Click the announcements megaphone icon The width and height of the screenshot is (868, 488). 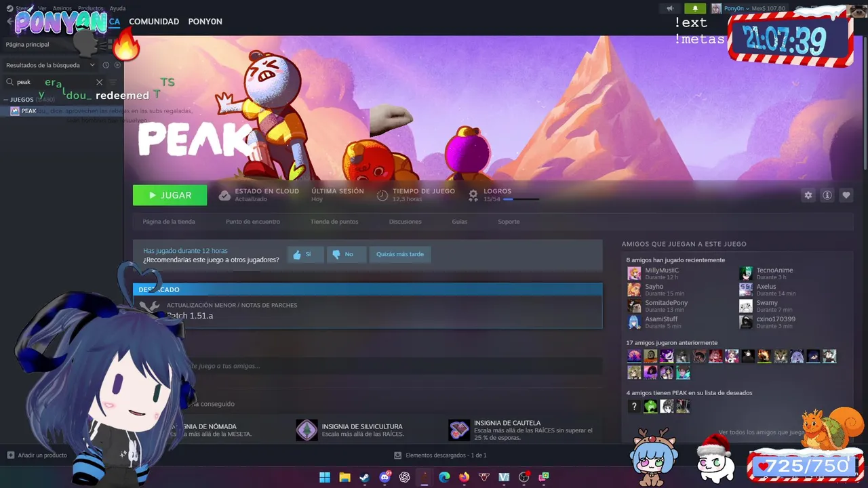(670, 8)
